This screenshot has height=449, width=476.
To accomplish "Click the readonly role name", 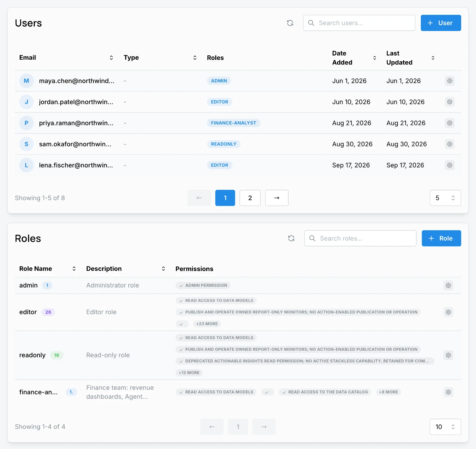I will pyautogui.click(x=32, y=355).
